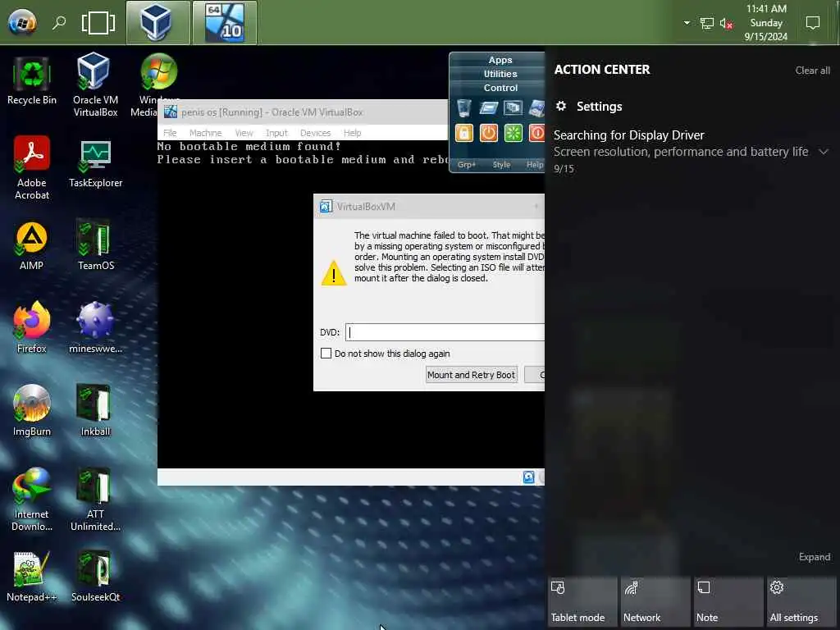The width and height of the screenshot is (840, 630).
Task: Click the muted speaker tray icon
Action: [726, 23]
